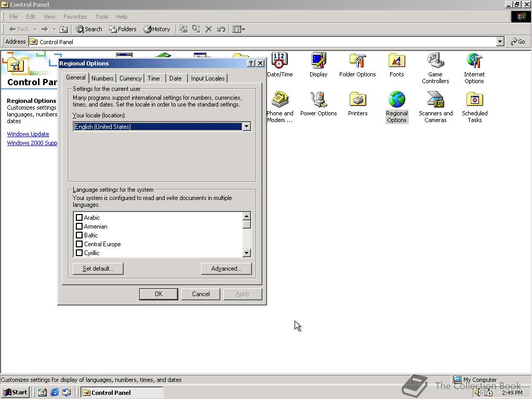Check the Arabic language checkbox
Image resolution: width=532 pixels, height=399 pixels.
tap(79, 218)
